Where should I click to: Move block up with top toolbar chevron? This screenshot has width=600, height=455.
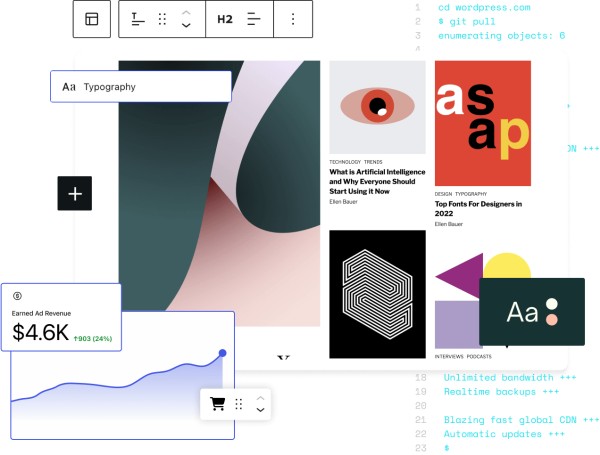coord(186,13)
